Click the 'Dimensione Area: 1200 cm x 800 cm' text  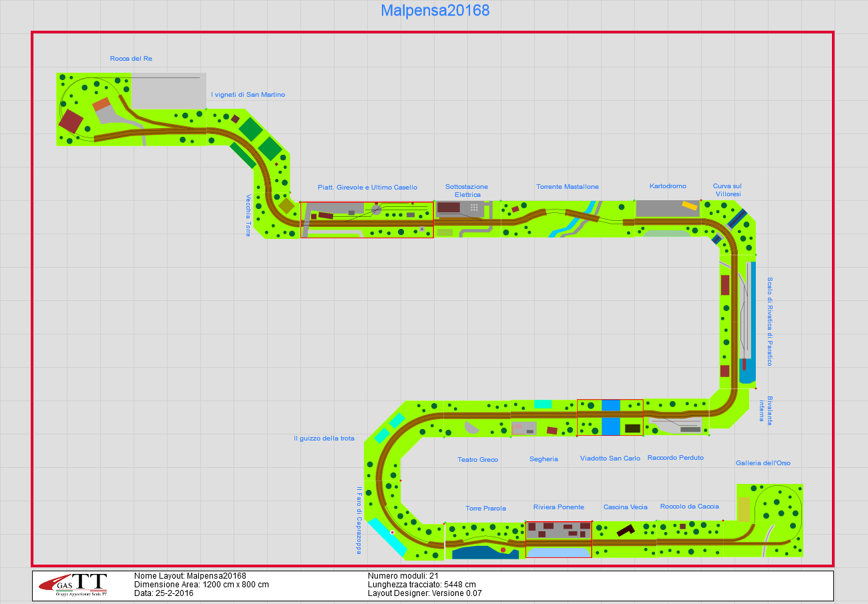point(202,585)
